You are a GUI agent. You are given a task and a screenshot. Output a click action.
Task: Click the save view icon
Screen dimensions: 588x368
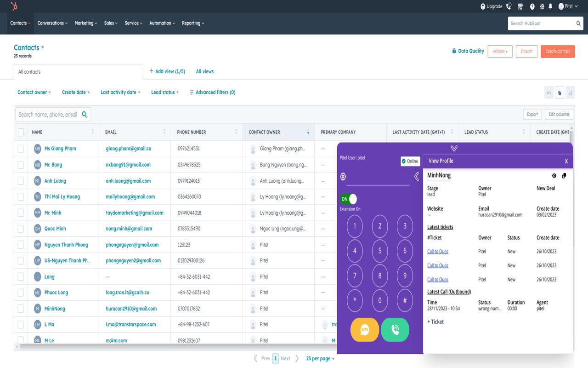570,92
